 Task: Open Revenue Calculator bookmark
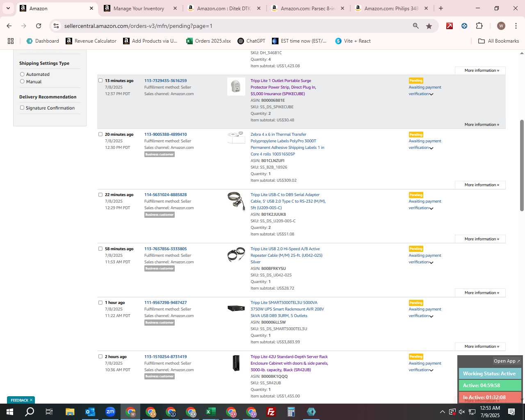coord(91,41)
